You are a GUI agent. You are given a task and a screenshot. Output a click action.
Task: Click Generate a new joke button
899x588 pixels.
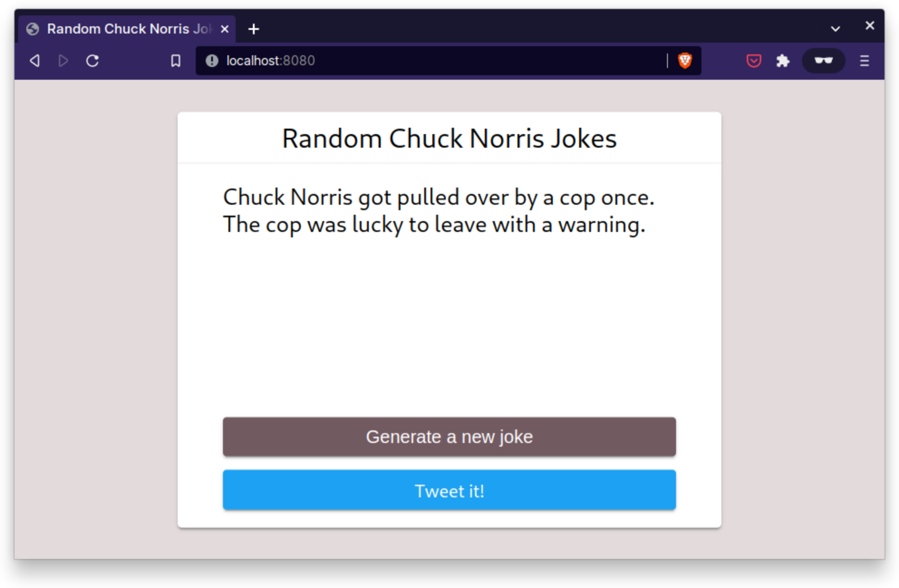pos(448,436)
